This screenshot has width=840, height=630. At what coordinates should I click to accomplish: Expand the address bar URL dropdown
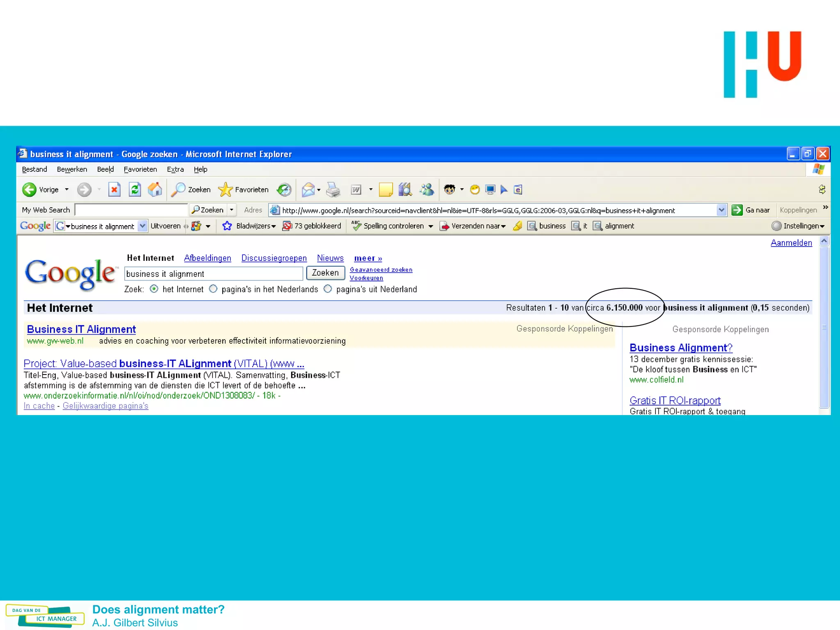721,210
